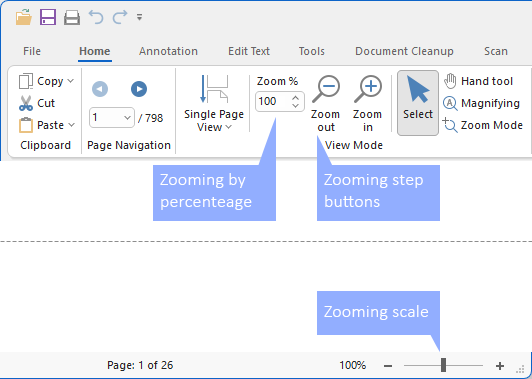Switch to the Scan tab

496,51
